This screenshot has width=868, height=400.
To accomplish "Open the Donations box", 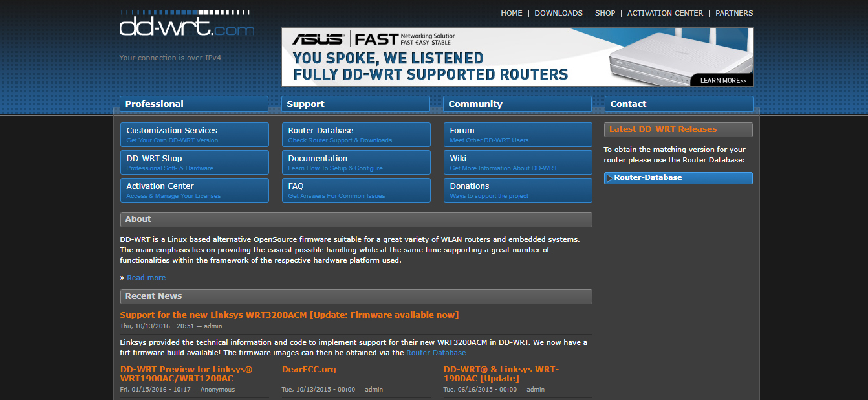I will (518, 190).
